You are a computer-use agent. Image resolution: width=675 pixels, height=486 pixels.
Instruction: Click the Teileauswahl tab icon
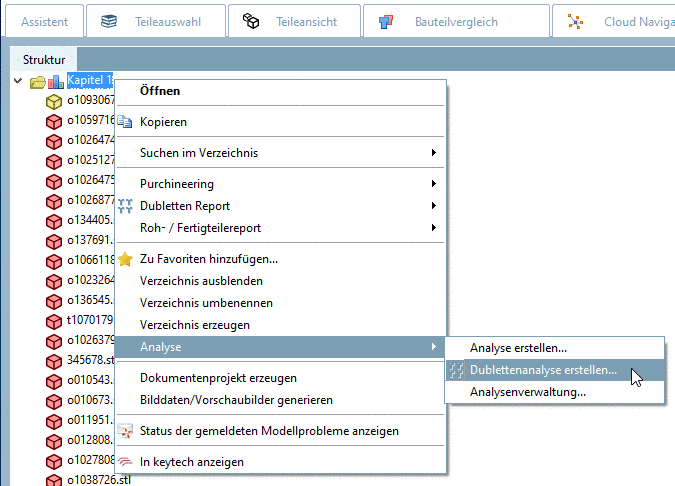110,21
